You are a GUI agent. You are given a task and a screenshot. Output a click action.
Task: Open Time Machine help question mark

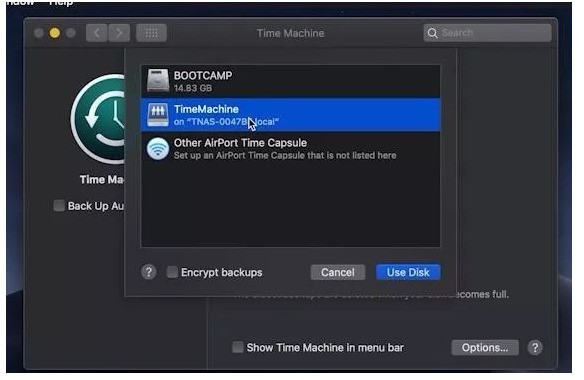[535, 348]
